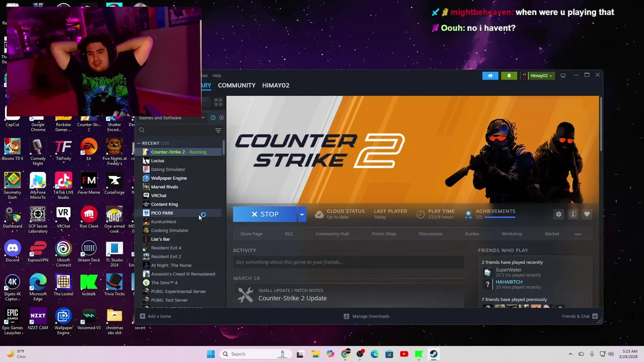Viewport: 644px width, 362px height.
Task: Open the Community Hub tab
Action: [332, 234]
